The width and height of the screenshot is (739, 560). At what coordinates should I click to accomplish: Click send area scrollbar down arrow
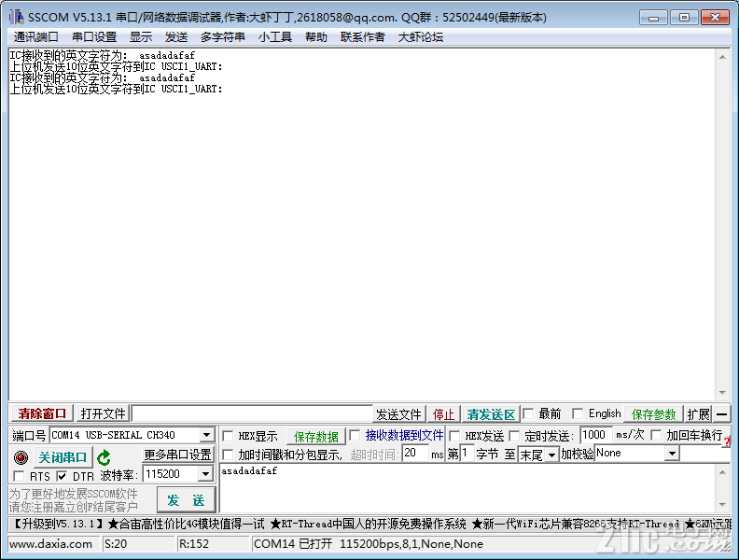(722, 505)
